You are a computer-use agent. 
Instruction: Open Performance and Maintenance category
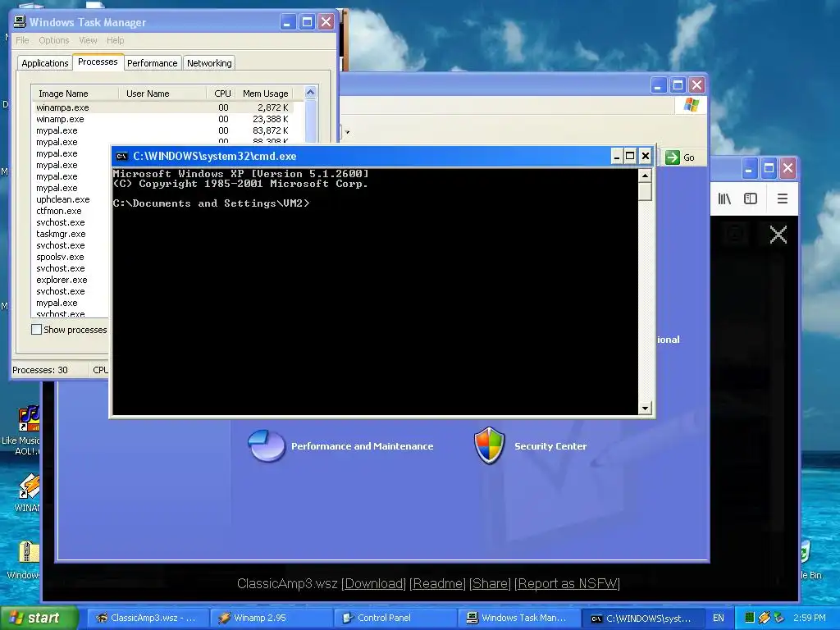362,446
